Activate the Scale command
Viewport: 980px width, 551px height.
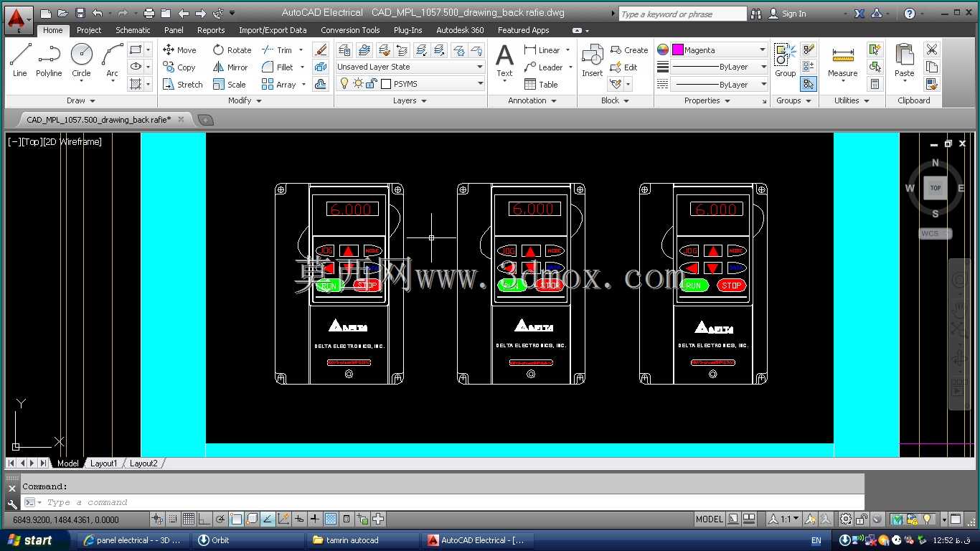point(229,85)
